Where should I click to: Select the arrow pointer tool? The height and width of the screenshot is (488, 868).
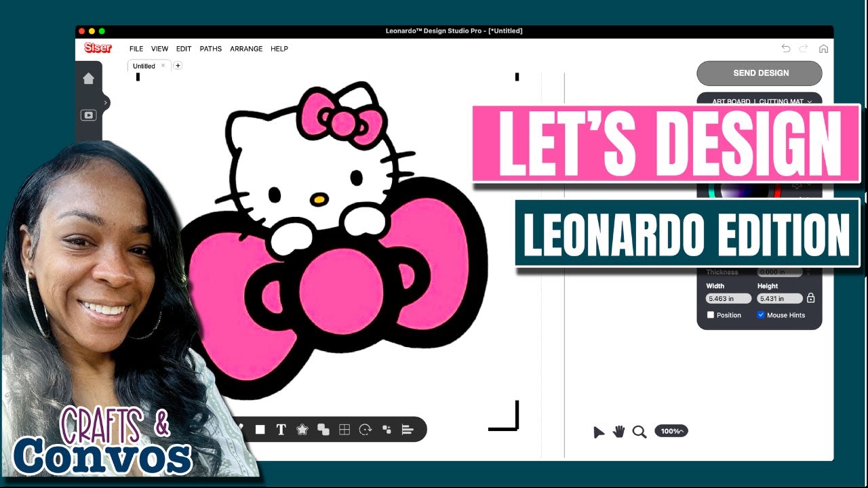tap(599, 432)
